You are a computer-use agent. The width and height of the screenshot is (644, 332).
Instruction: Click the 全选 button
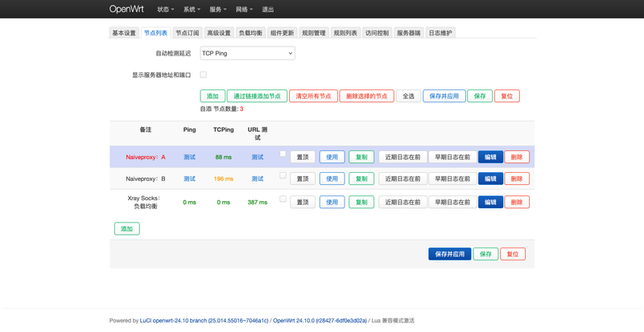coord(408,96)
